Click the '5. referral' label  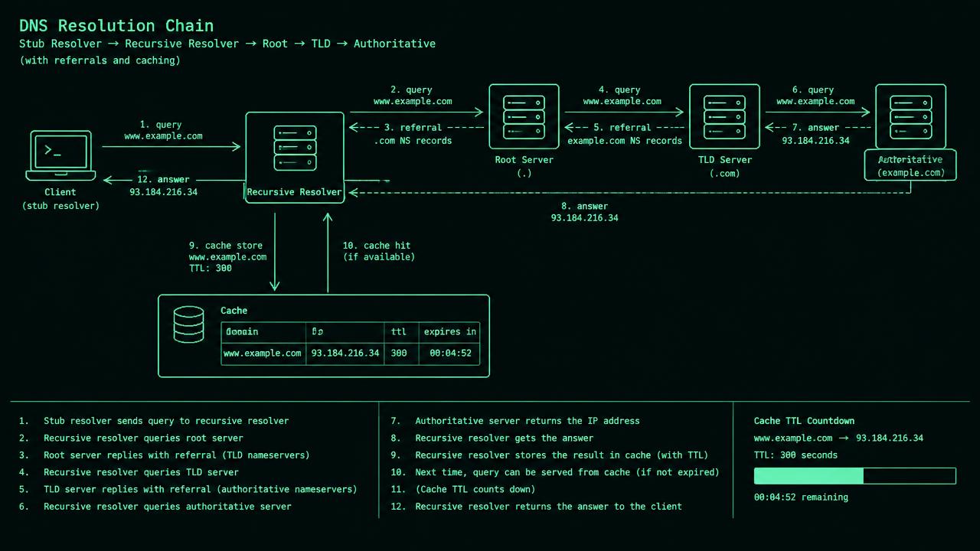click(622, 128)
